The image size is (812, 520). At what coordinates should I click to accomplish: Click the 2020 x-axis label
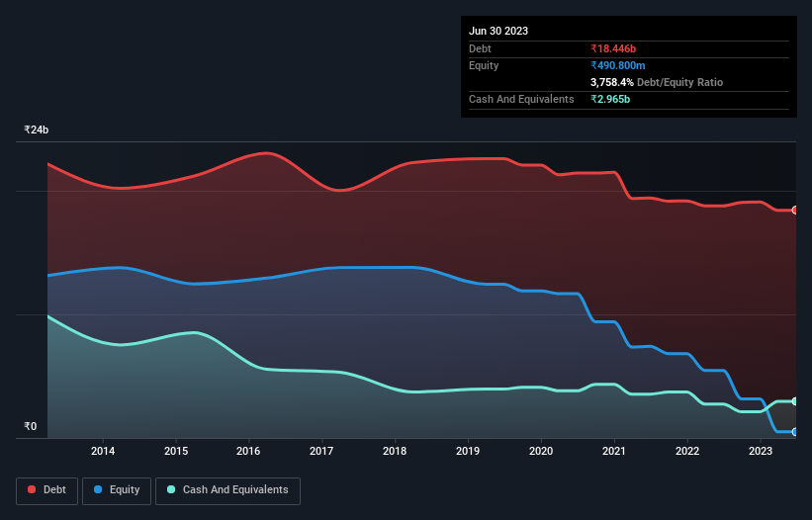(x=541, y=451)
